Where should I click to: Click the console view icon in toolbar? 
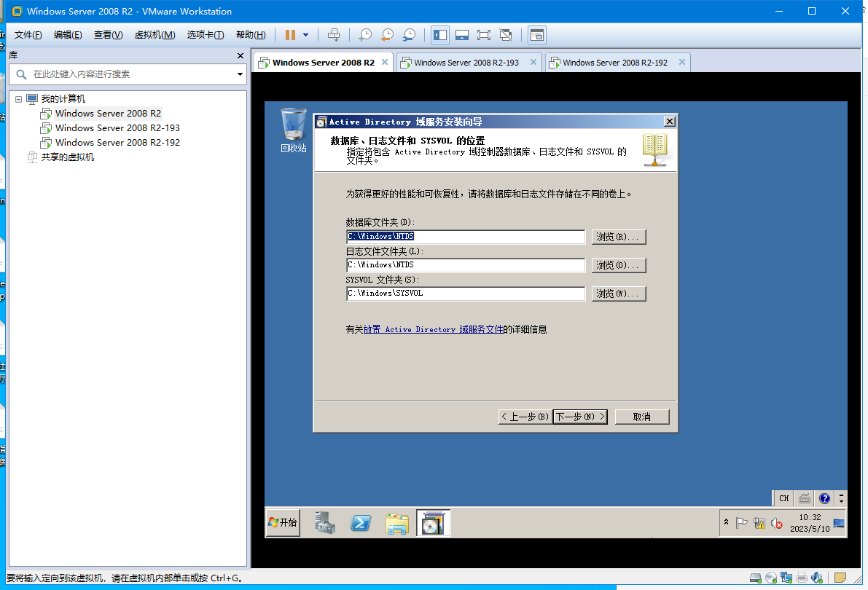(536, 35)
